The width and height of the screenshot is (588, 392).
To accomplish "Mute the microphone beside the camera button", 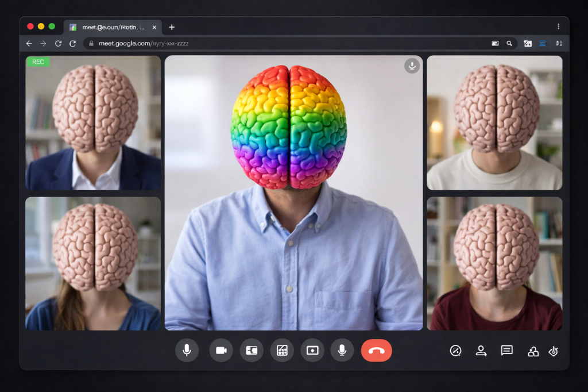I will 187,350.
